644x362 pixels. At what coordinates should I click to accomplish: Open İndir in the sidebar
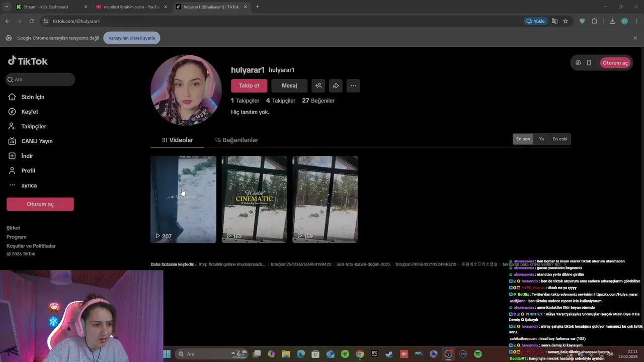tap(27, 156)
